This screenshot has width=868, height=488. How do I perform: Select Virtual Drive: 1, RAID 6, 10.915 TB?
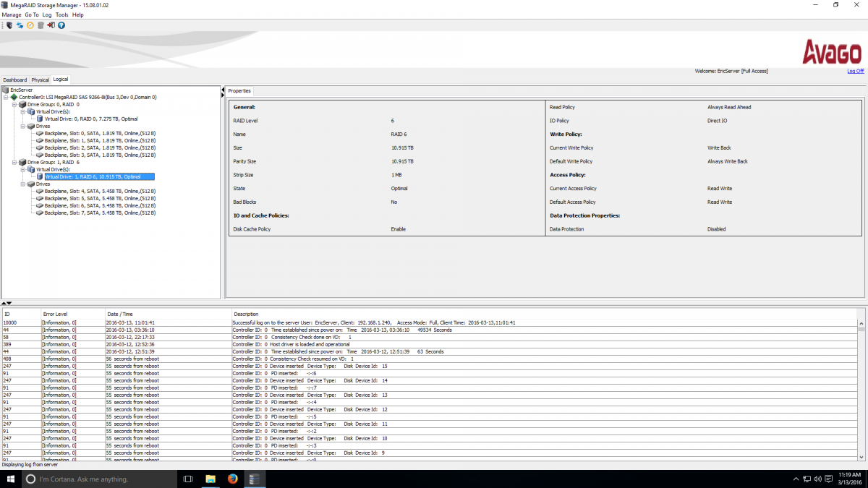(x=99, y=176)
